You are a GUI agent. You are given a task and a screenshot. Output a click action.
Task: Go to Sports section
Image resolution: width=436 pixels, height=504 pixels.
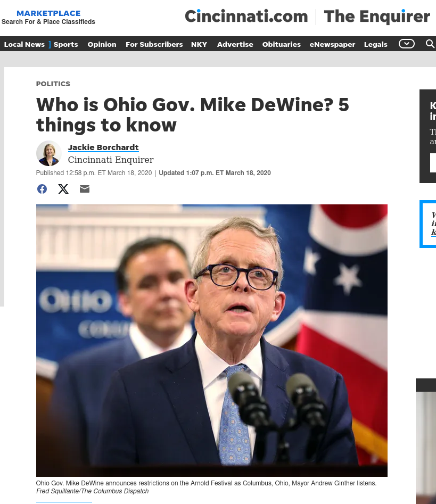coord(66,44)
